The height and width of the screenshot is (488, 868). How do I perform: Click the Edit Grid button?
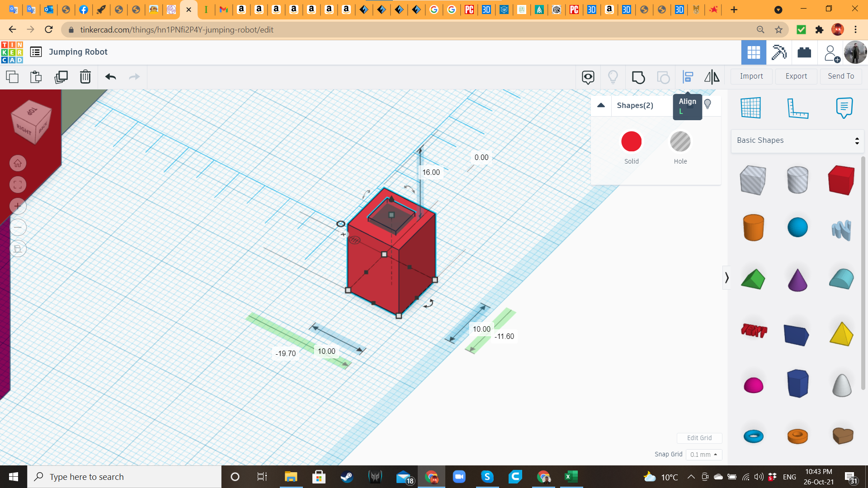699,438
